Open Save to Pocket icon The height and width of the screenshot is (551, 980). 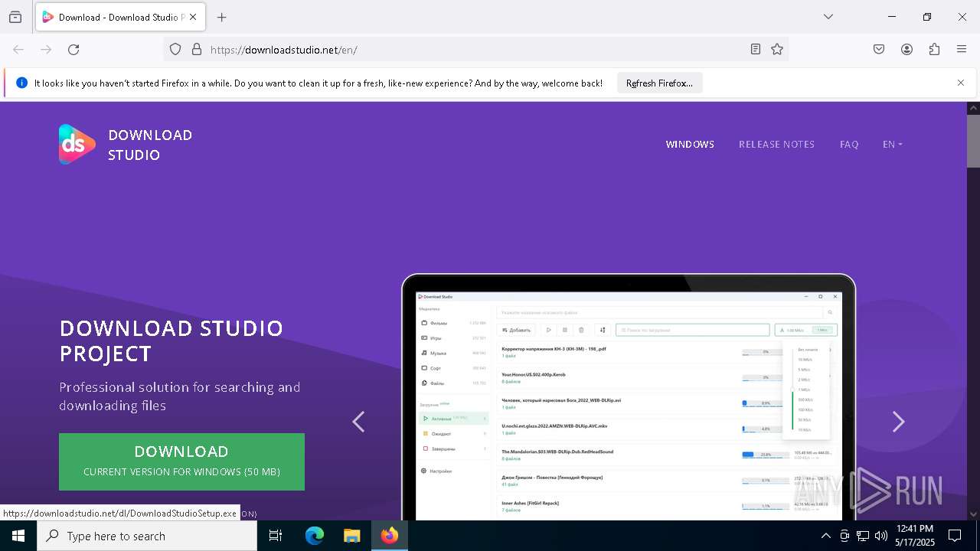tap(879, 49)
